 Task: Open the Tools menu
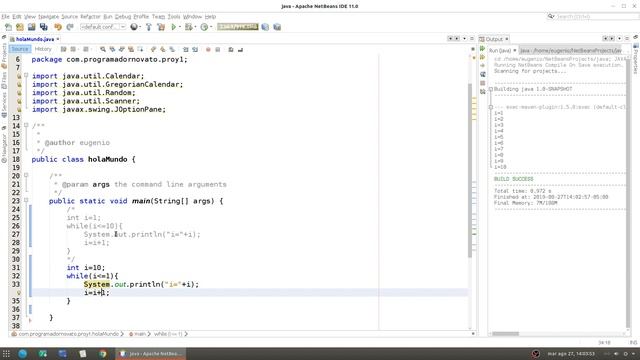click(x=174, y=17)
